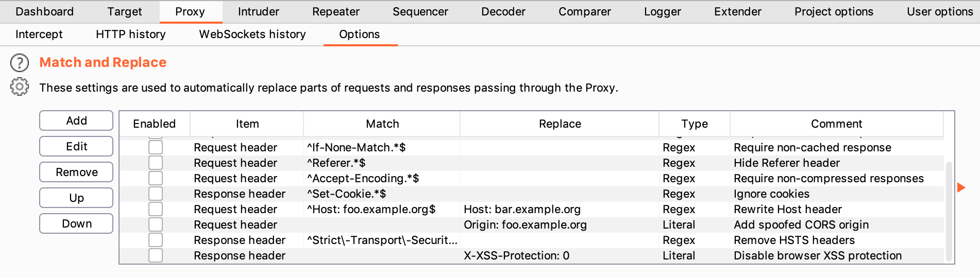Click the Edit button
The width and height of the screenshot is (980, 278).
[x=76, y=146]
